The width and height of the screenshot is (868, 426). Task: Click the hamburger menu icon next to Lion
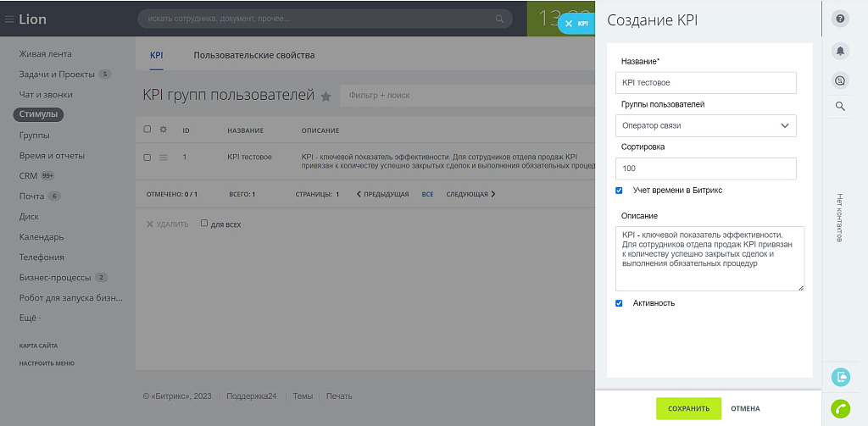[x=9, y=19]
